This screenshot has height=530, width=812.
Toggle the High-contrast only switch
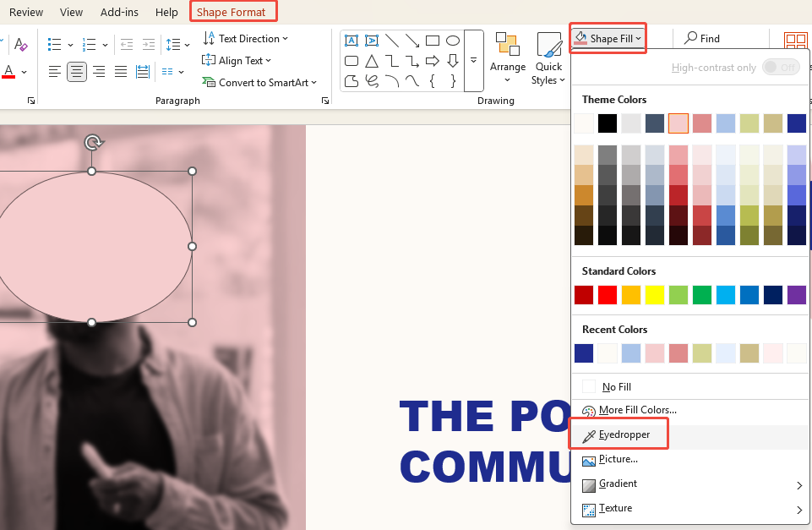781,67
